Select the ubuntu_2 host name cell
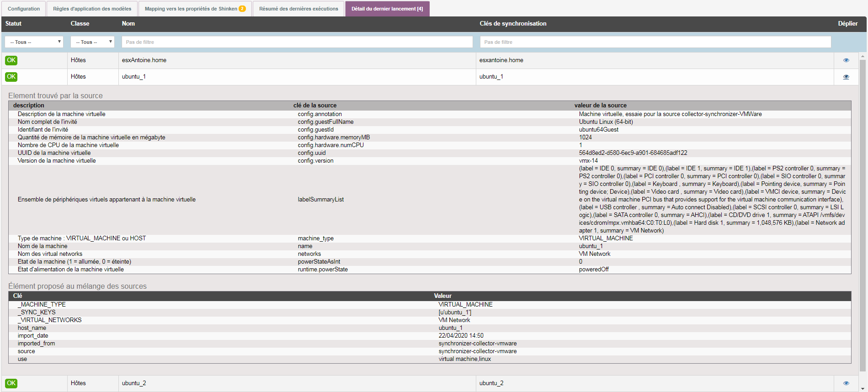The image size is (868, 392). [134, 383]
